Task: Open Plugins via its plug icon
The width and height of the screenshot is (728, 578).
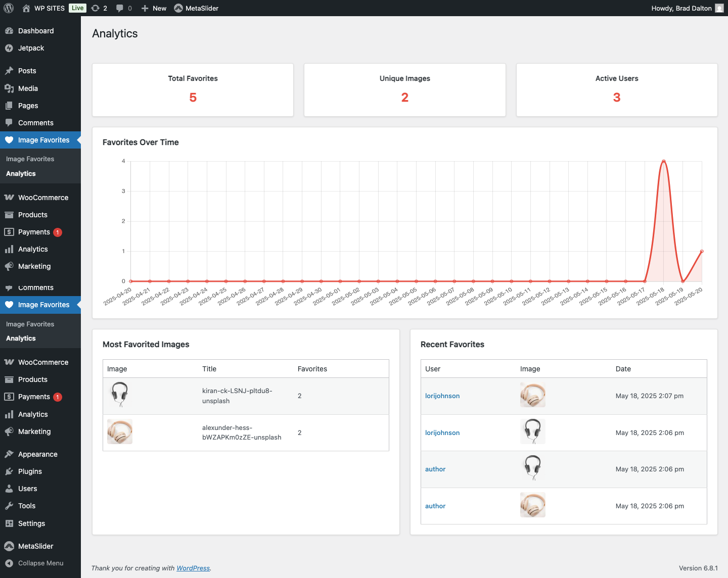Action: click(x=9, y=471)
